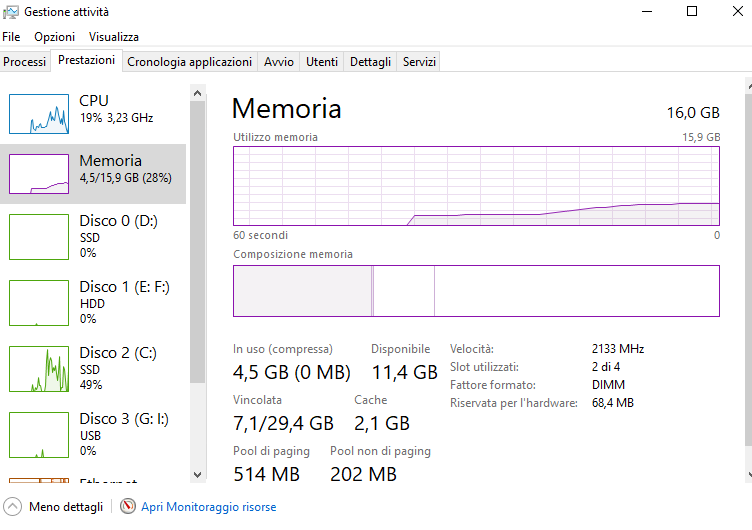Click the Disponibile 11,4 GB value

pyautogui.click(x=404, y=372)
